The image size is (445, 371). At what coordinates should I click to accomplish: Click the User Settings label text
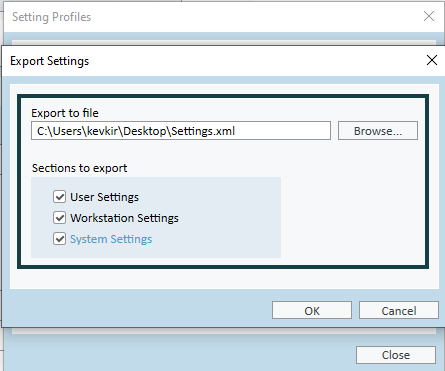coord(104,197)
